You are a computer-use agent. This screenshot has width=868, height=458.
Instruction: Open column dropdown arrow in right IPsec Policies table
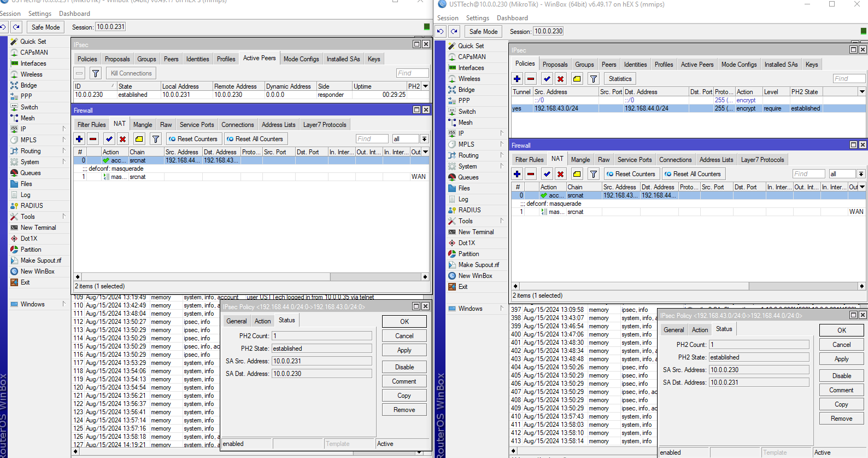point(862,92)
